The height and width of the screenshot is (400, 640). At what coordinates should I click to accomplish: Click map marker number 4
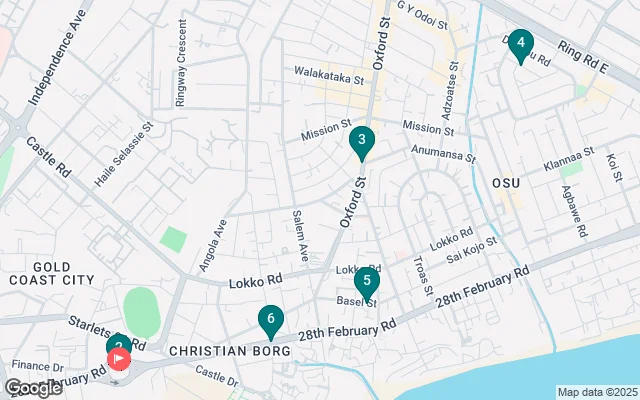coord(521,46)
